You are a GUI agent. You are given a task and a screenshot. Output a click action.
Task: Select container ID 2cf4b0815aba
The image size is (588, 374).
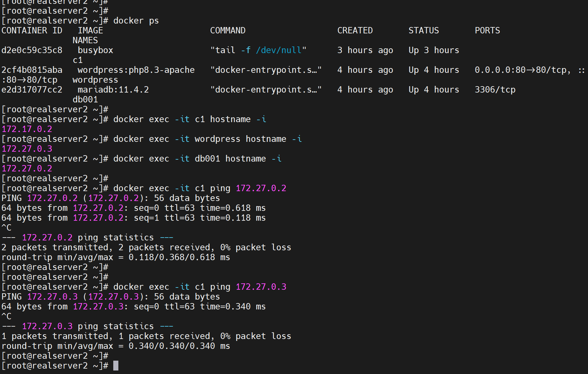point(32,70)
